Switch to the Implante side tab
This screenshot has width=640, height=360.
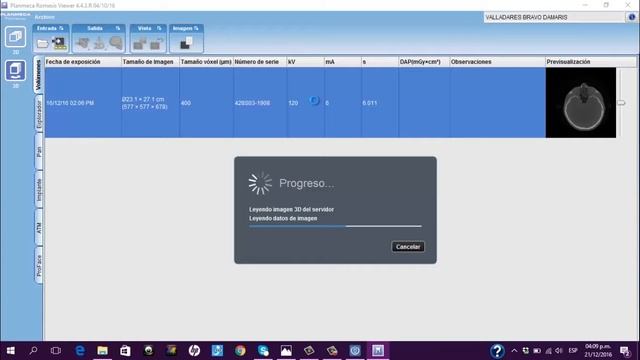38,190
